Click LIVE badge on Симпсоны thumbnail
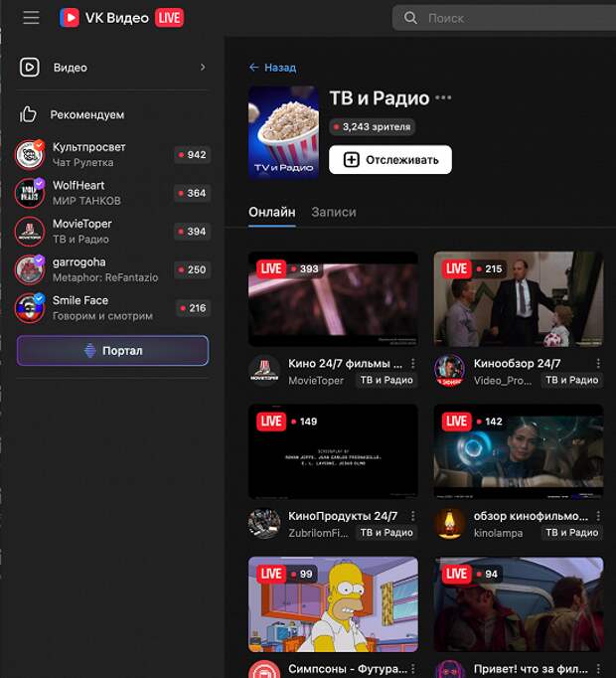This screenshot has width=616, height=678. [x=271, y=574]
